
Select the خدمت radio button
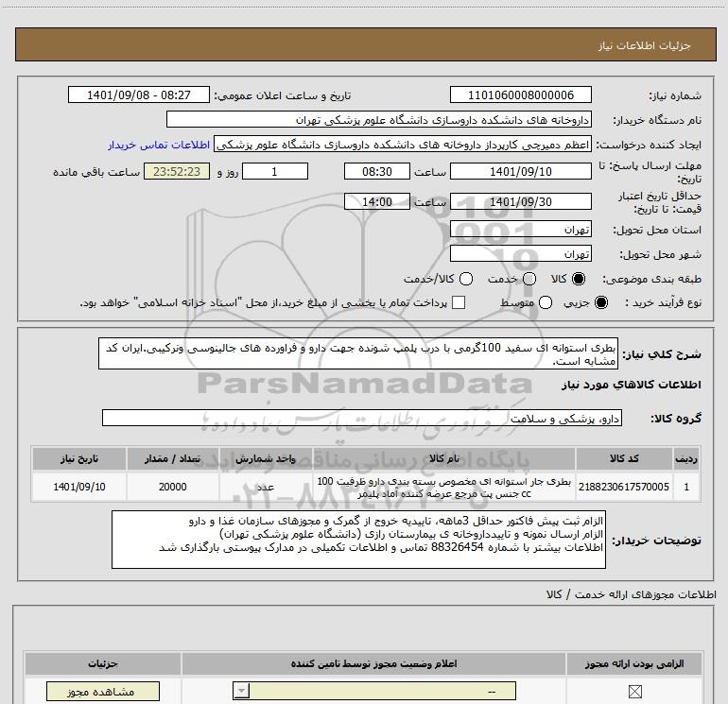529,279
